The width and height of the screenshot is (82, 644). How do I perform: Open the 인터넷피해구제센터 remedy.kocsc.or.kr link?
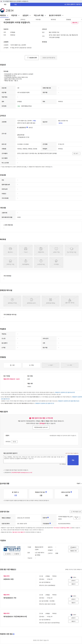(22, 473)
